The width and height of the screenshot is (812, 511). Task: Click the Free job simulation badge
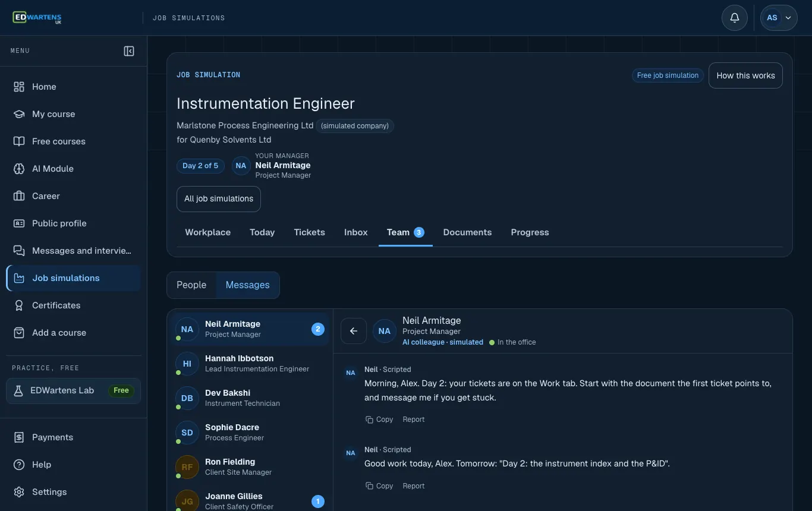tap(668, 75)
